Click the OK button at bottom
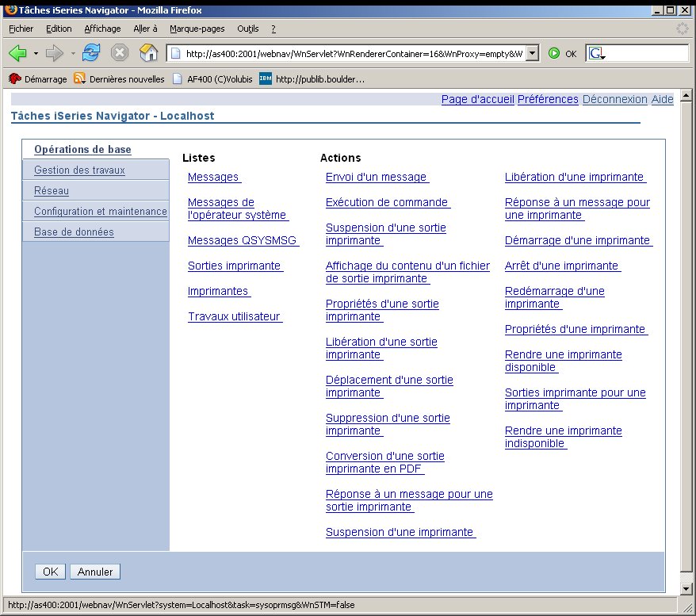 pyautogui.click(x=50, y=572)
